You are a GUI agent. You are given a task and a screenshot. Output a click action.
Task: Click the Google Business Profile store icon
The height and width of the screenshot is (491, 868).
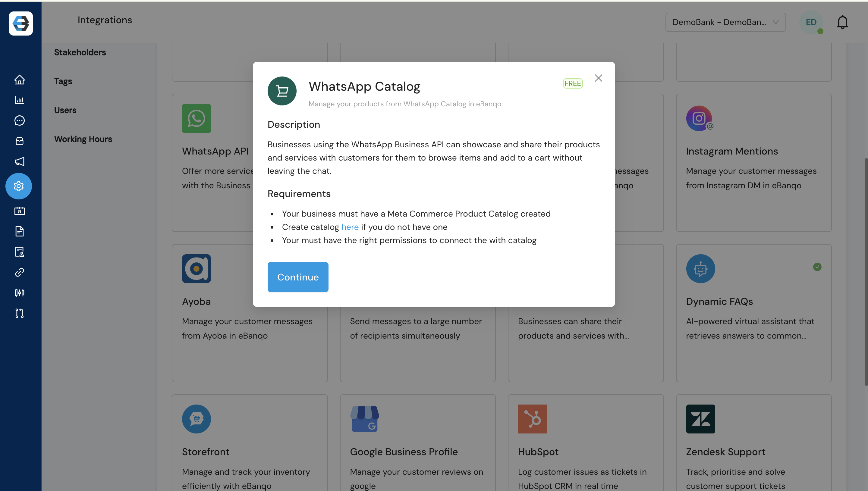coord(364,419)
